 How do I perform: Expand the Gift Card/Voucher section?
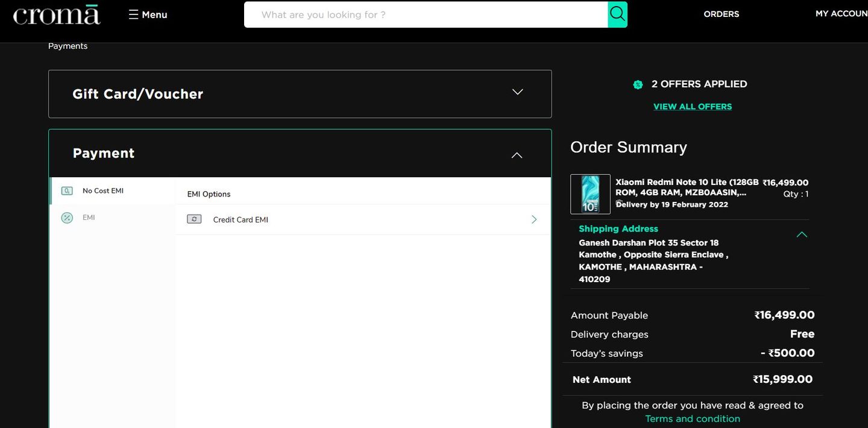[x=517, y=92]
